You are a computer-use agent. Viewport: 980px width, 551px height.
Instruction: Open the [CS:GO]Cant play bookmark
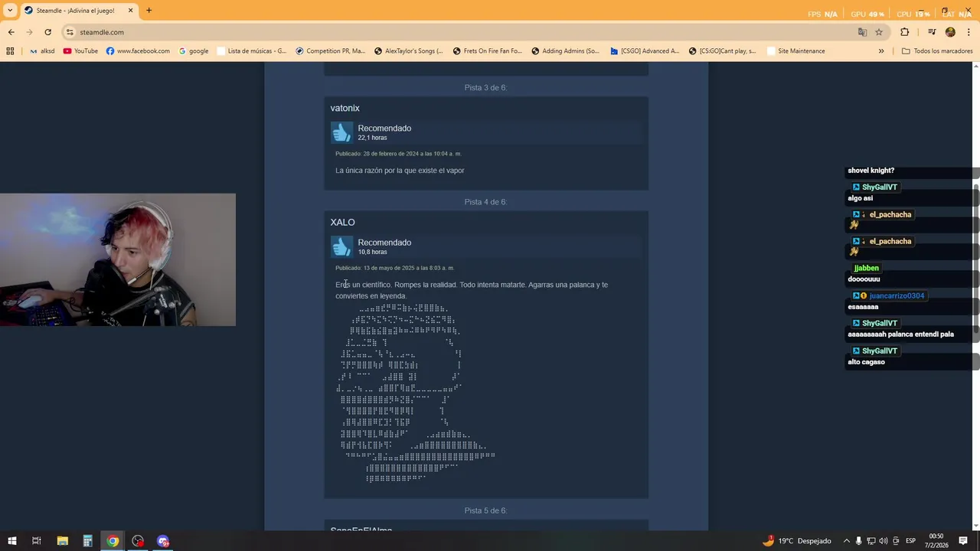[x=722, y=51]
